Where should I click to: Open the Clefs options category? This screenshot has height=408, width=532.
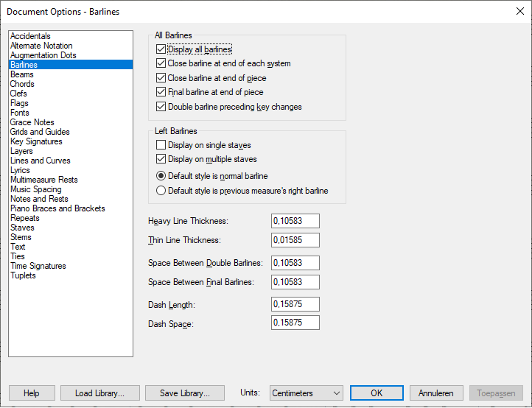[19, 94]
